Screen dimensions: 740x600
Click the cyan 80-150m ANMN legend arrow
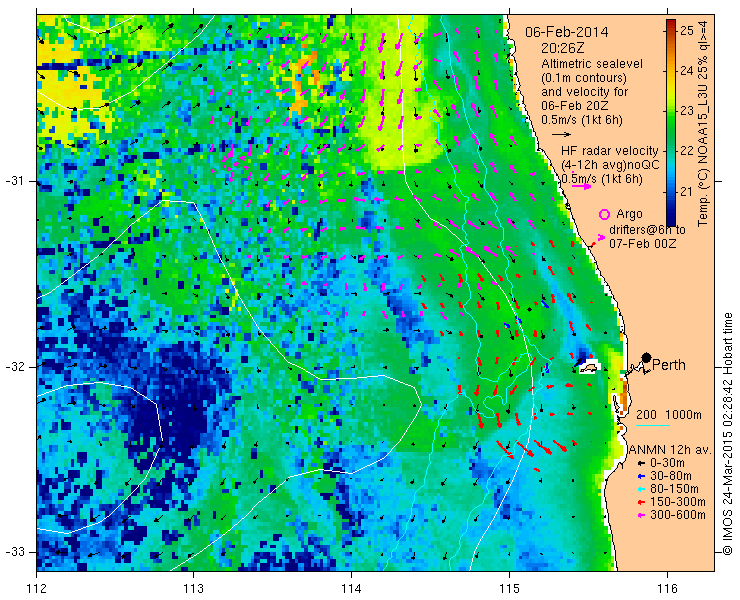point(641,490)
